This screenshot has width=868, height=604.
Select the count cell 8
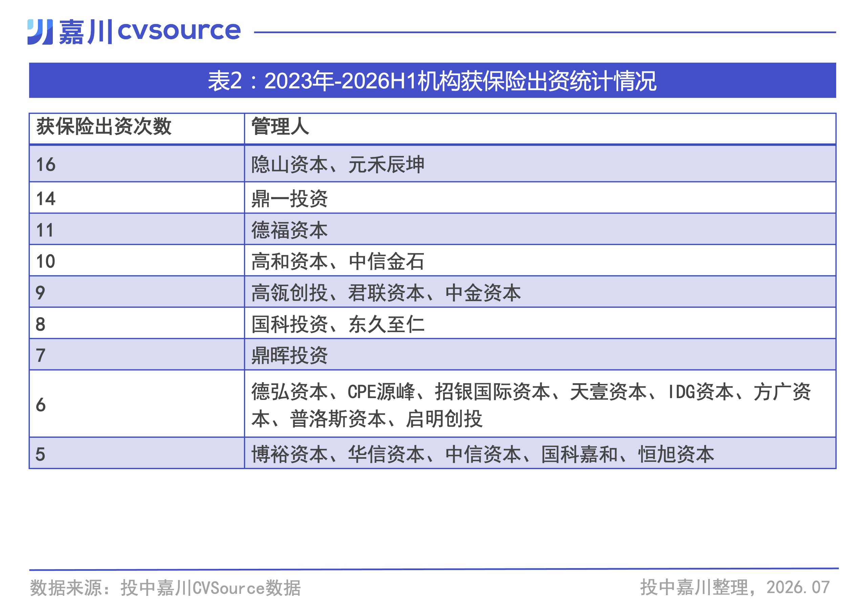[x=136, y=323]
